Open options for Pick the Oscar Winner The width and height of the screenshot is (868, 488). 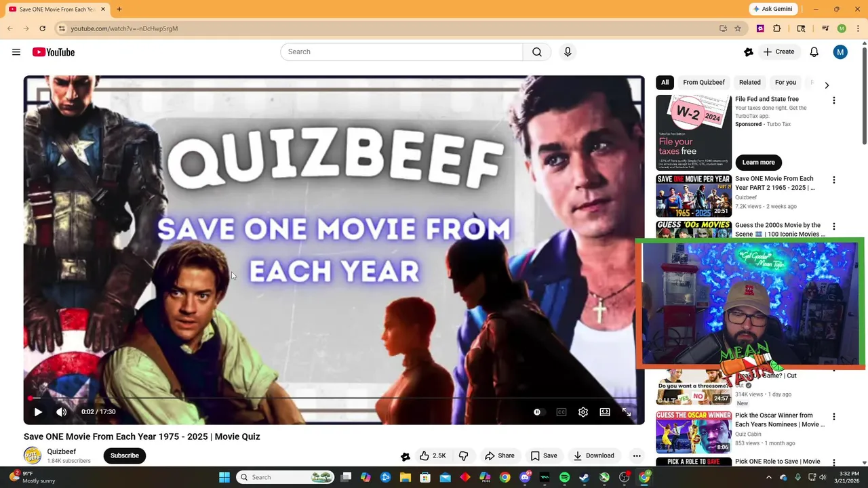[834, 417]
